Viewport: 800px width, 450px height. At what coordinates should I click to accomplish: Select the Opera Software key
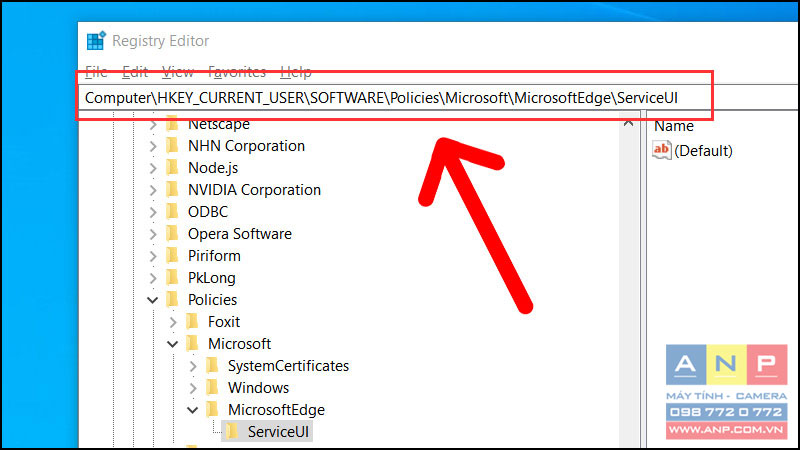coord(240,234)
